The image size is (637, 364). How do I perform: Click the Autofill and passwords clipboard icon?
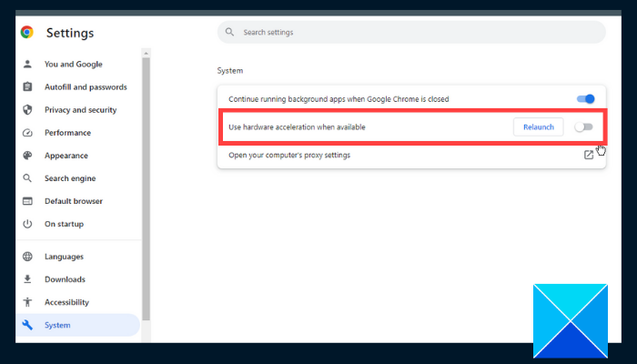pyautogui.click(x=27, y=87)
